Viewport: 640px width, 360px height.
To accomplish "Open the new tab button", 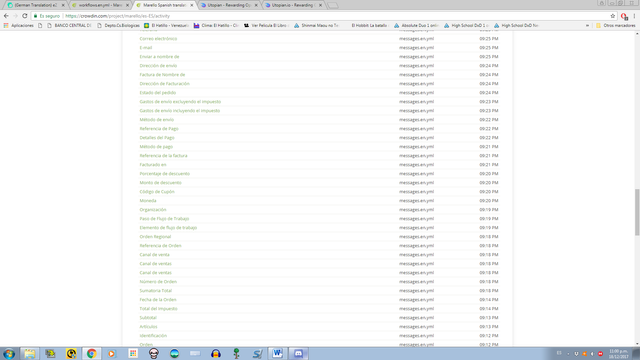I will pos(333,5).
